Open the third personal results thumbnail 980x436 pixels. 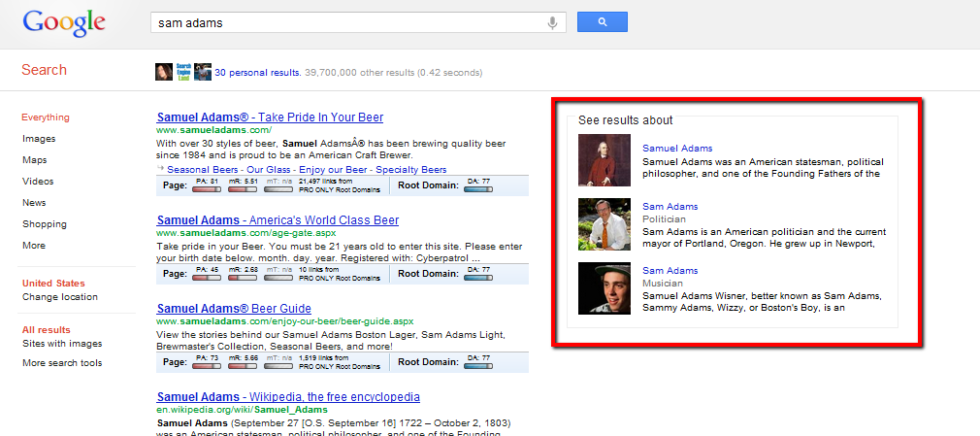(x=203, y=72)
